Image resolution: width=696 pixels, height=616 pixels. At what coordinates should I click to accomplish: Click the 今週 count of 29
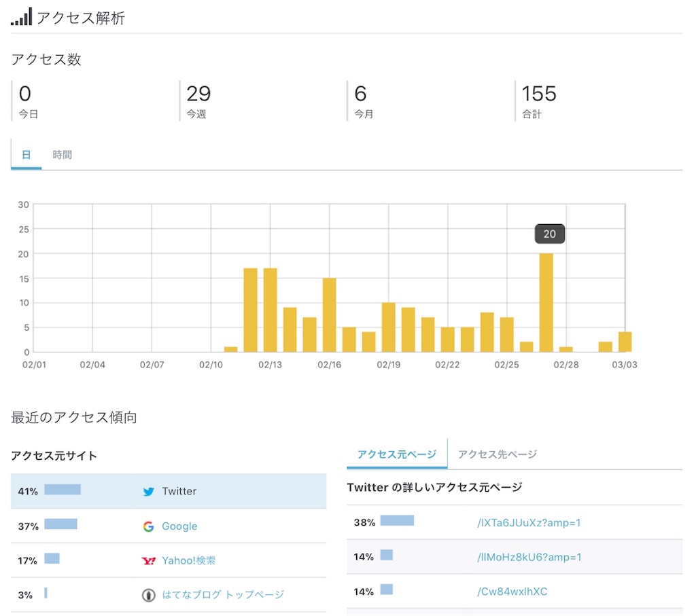click(198, 94)
